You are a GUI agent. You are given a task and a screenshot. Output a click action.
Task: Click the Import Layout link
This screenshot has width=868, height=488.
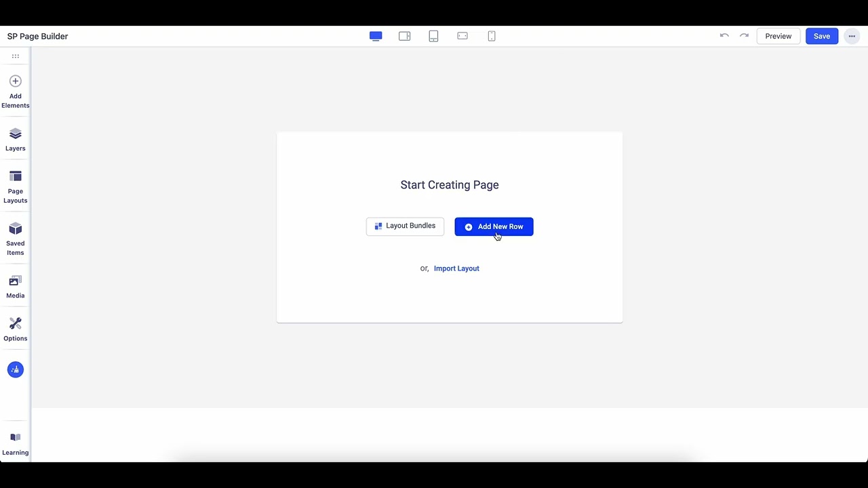tap(456, 268)
